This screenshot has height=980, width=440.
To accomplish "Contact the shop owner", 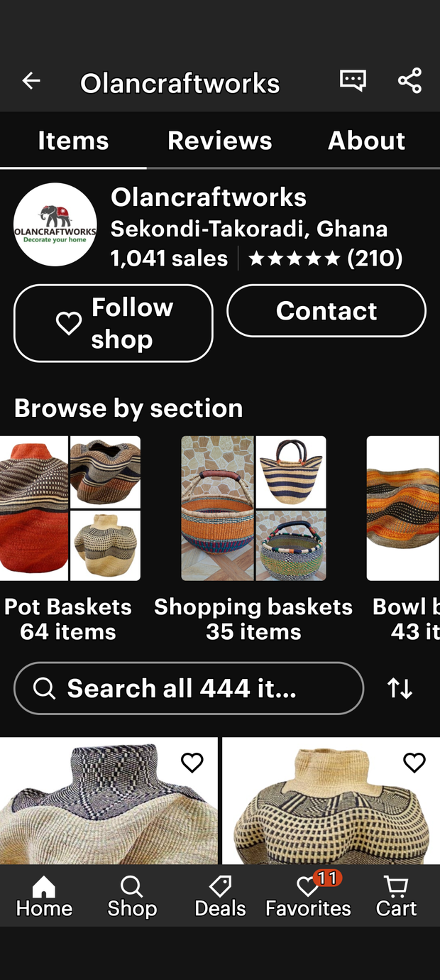I will point(326,310).
